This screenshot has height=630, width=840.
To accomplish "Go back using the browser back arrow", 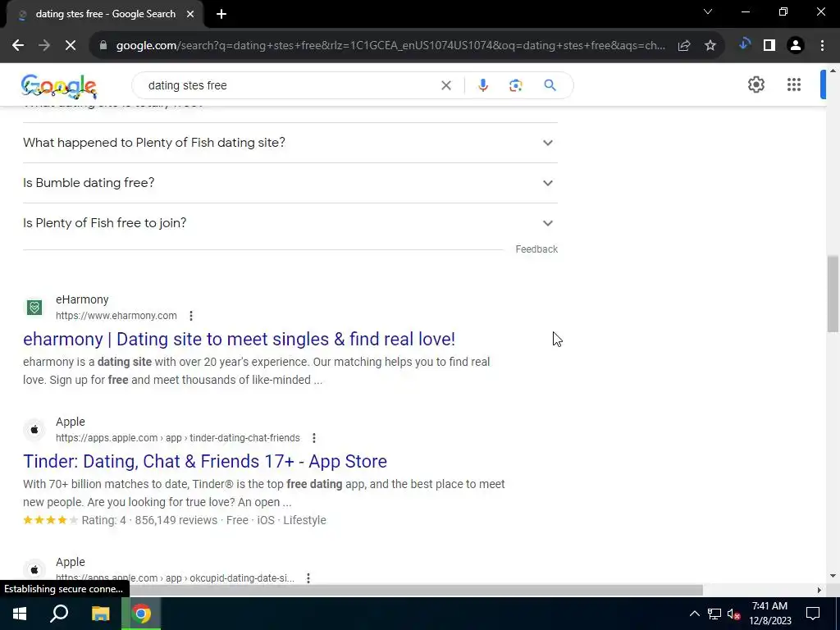I will pyautogui.click(x=18, y=46).
